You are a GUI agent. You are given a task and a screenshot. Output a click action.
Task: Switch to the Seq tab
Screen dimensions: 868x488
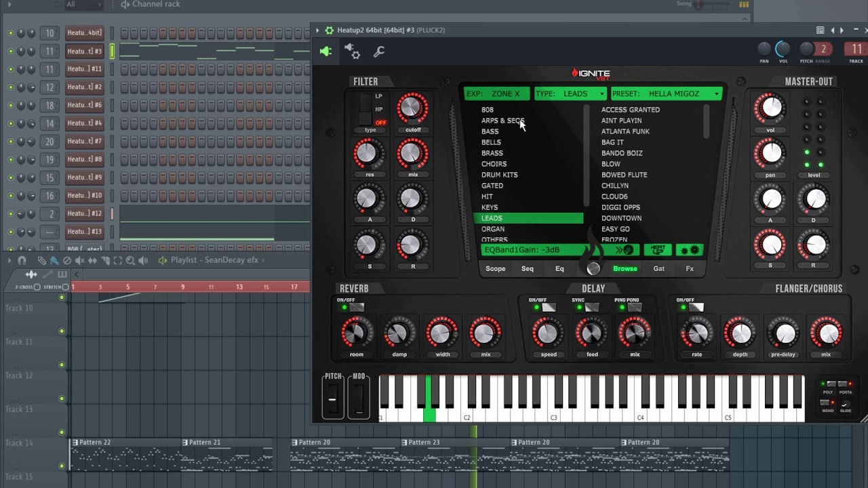528,268
